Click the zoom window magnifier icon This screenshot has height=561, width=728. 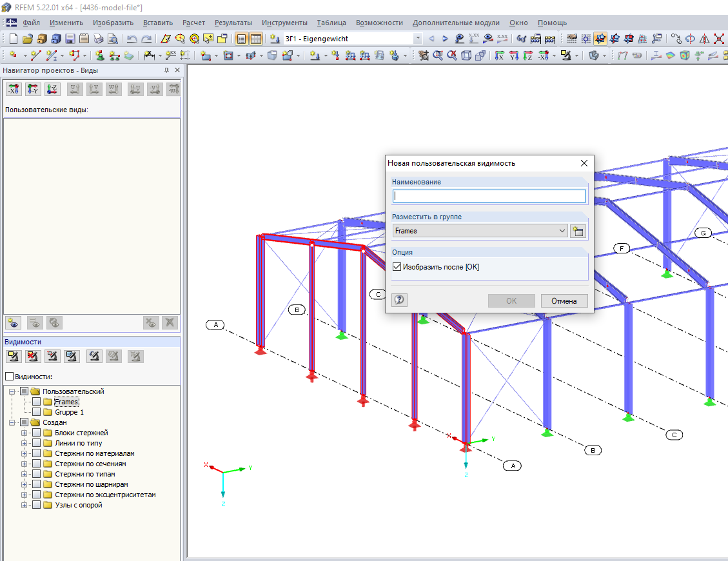[437, 55]
